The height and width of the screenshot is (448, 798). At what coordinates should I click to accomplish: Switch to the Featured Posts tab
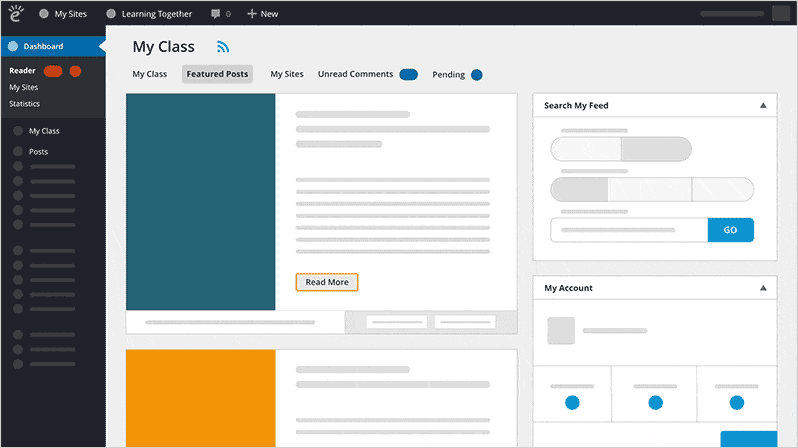coord(217,74)
